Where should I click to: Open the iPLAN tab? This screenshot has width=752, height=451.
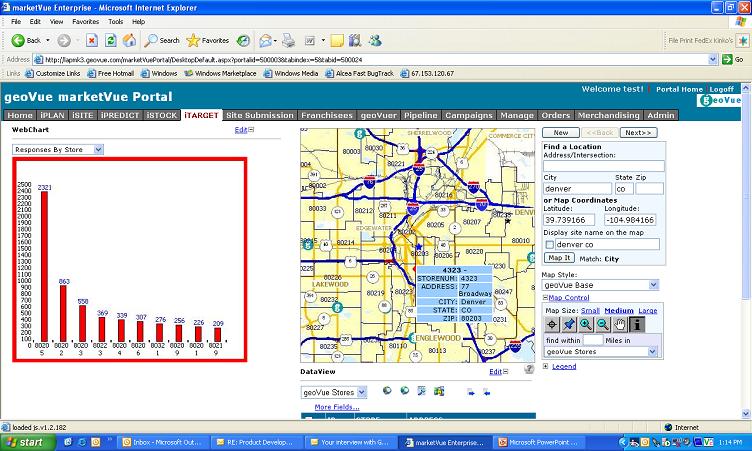tap(52, 115)
